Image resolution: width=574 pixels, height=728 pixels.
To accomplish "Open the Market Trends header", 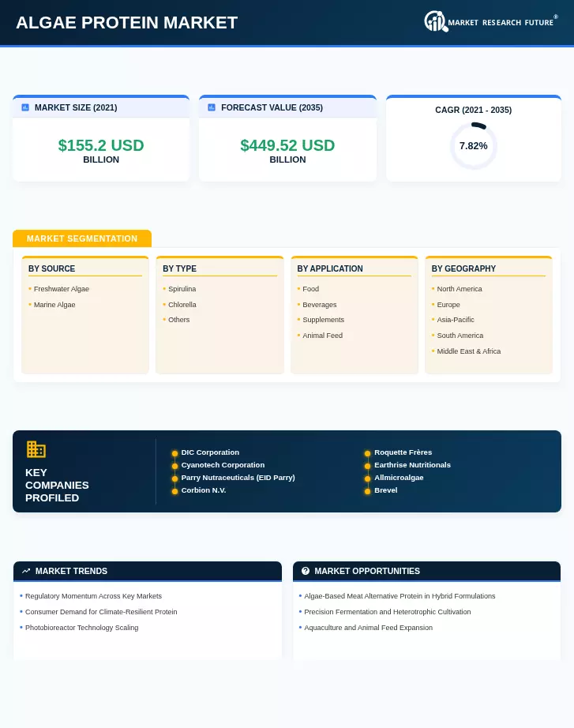I will pos(147,571).
